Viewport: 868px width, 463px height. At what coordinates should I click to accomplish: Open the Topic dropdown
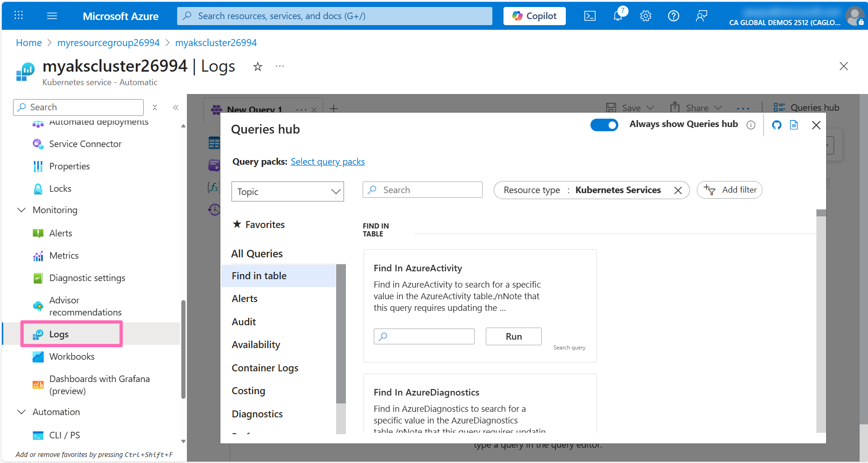(x=287, y=191)
